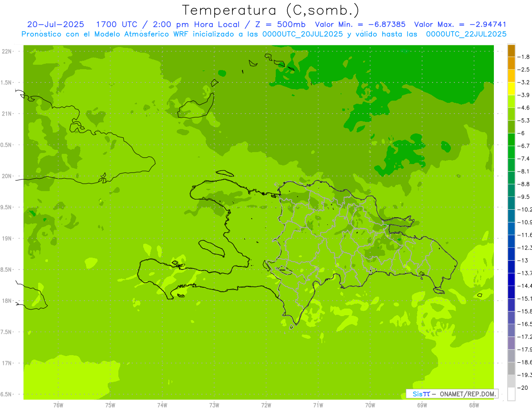Click the 73W longitude axis label
This screenshot has width=532, height=411.
[214, 405]
